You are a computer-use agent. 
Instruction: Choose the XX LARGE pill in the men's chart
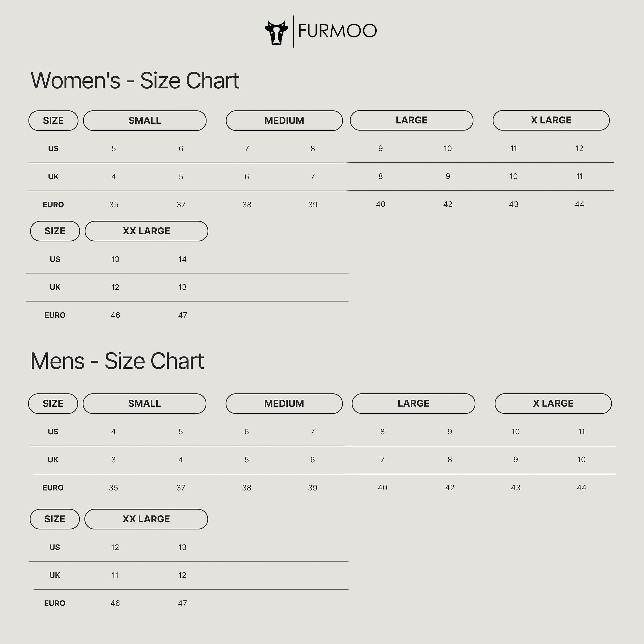pos(146,519)
